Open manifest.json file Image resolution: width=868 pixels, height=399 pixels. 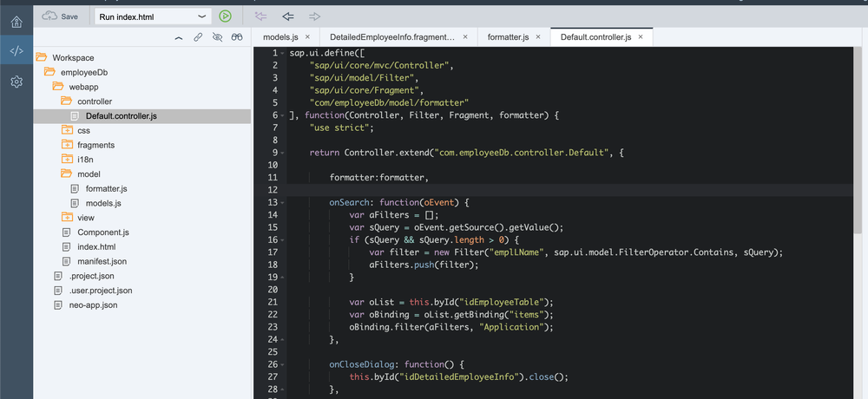tap(102, 261)
